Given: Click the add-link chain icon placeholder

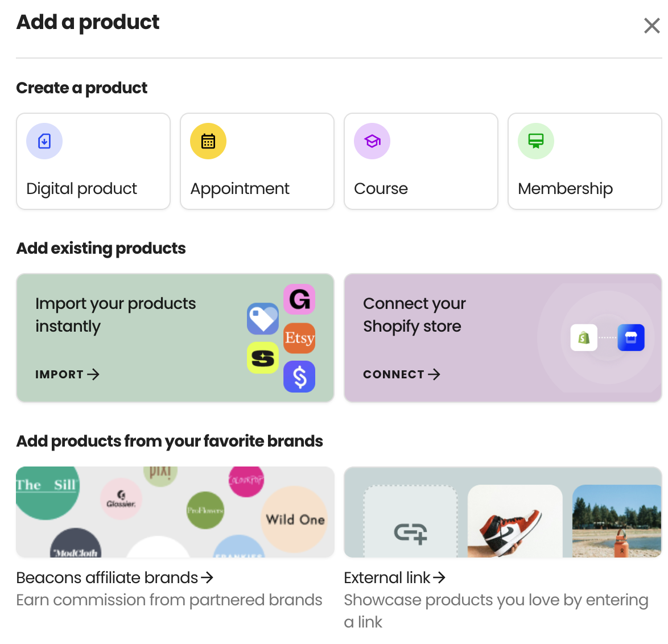Looking at the screenshot, I should point(410,533).
